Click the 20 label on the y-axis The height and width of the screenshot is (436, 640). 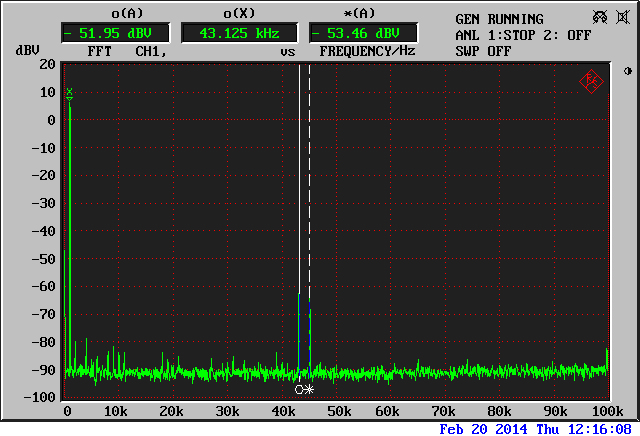[47, 64]
